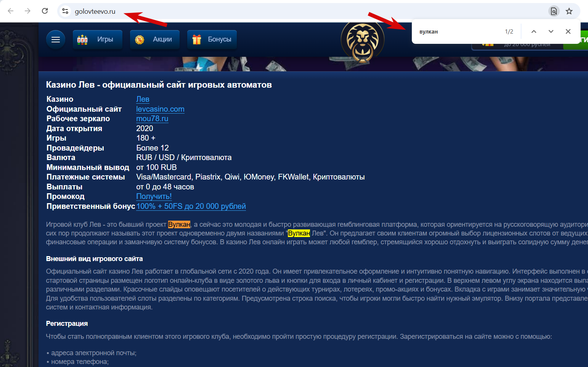Click the "Регистрация" heading

(x=67, y=324)
